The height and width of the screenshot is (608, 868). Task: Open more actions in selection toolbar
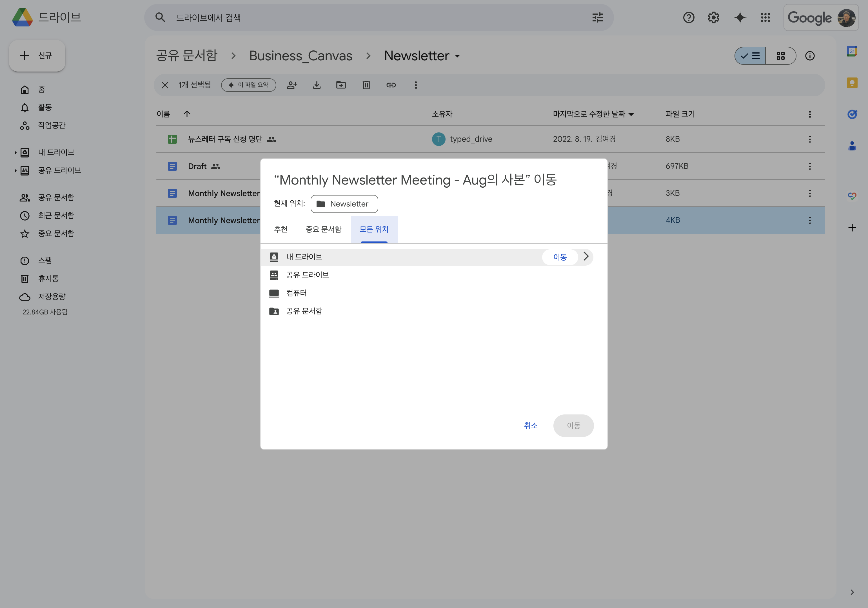[416, 85]
